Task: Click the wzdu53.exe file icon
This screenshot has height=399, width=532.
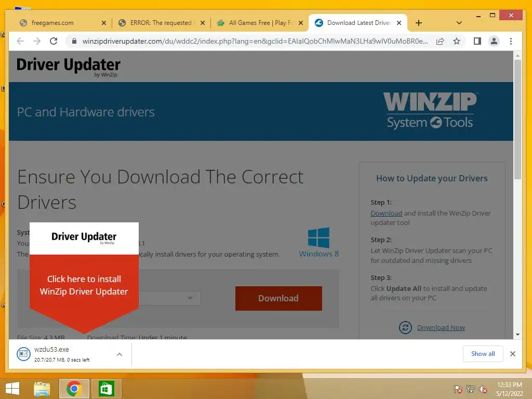Action: coord(23,354)
